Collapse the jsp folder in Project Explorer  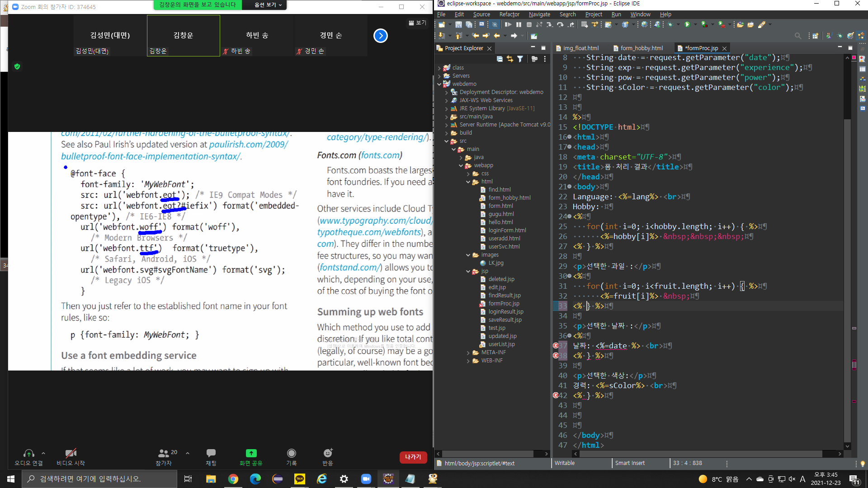point(468,271)
